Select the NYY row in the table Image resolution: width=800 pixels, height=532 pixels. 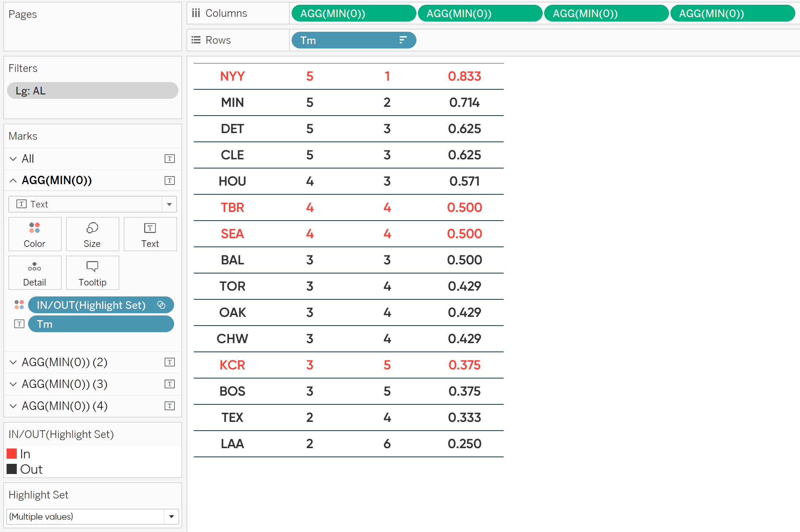pyautogui.click(x=232, y=76)
